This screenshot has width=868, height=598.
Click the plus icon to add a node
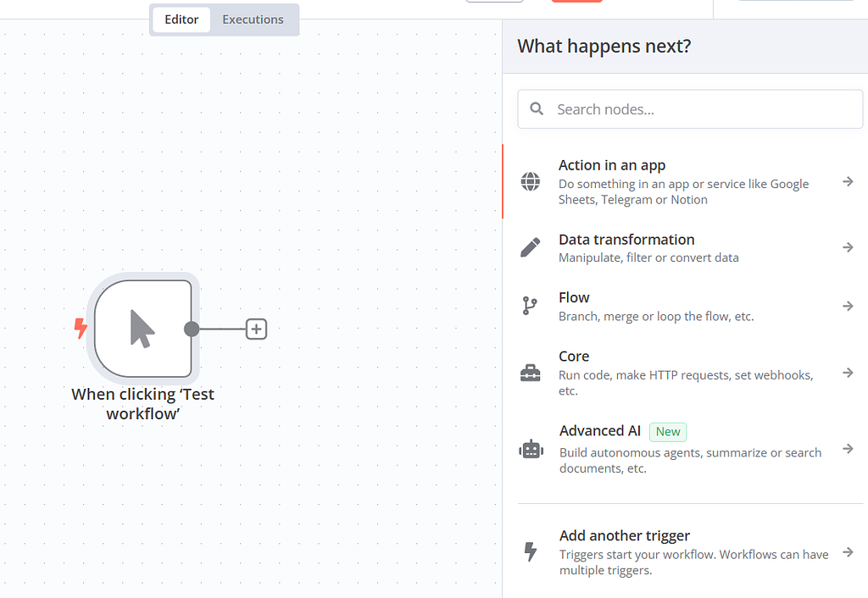256,329
